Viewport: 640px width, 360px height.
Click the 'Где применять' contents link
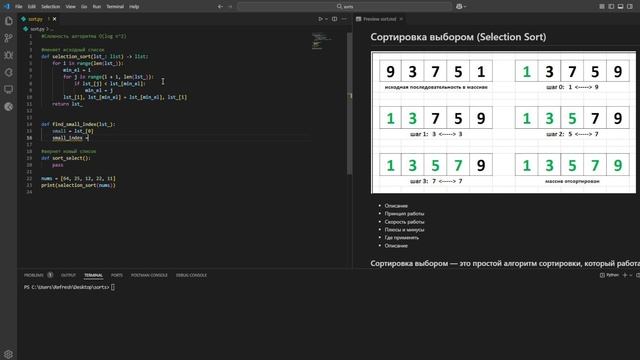pos(402,238)
